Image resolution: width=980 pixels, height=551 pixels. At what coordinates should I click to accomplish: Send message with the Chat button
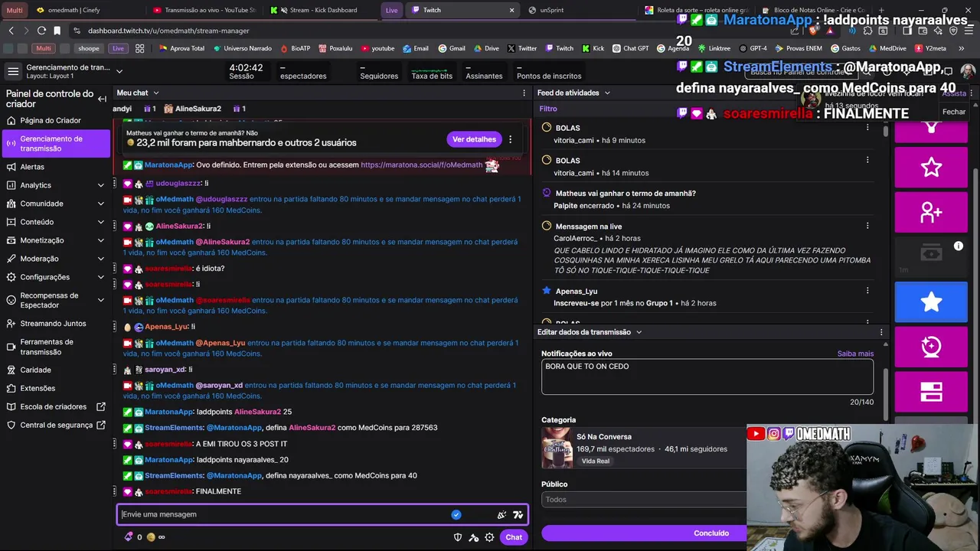click(x=514, y=537)
